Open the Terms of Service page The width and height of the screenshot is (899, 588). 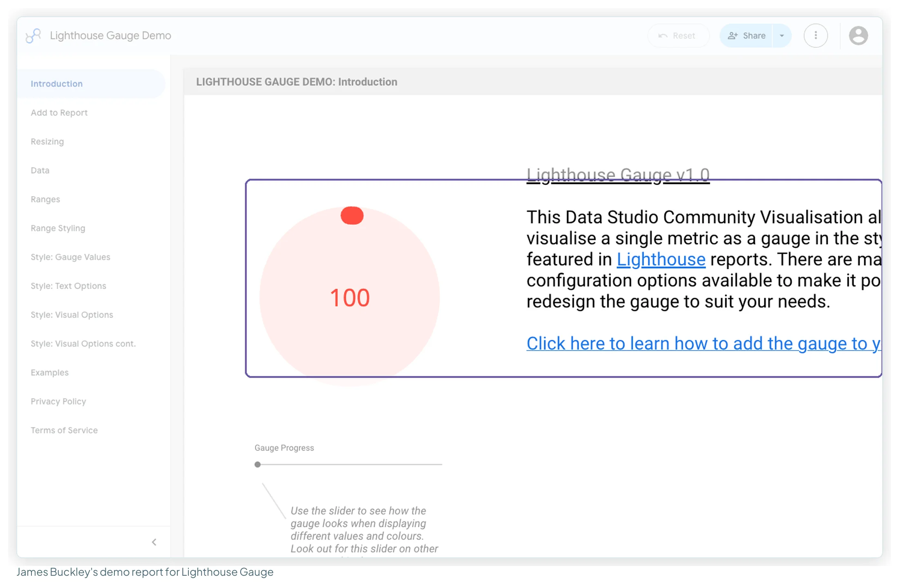pyautogui.click(x=64, y=430)
